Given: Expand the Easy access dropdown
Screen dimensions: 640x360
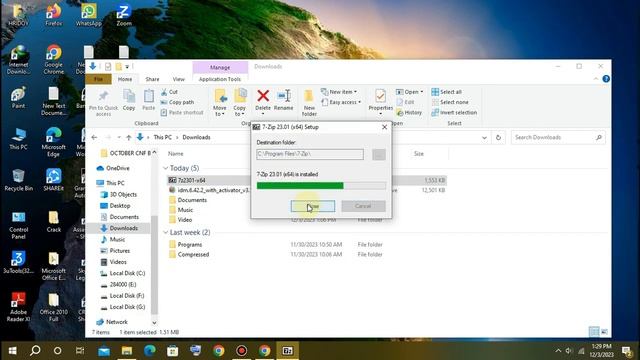Looking at the screenshot, I should click(x=341, y=102).
